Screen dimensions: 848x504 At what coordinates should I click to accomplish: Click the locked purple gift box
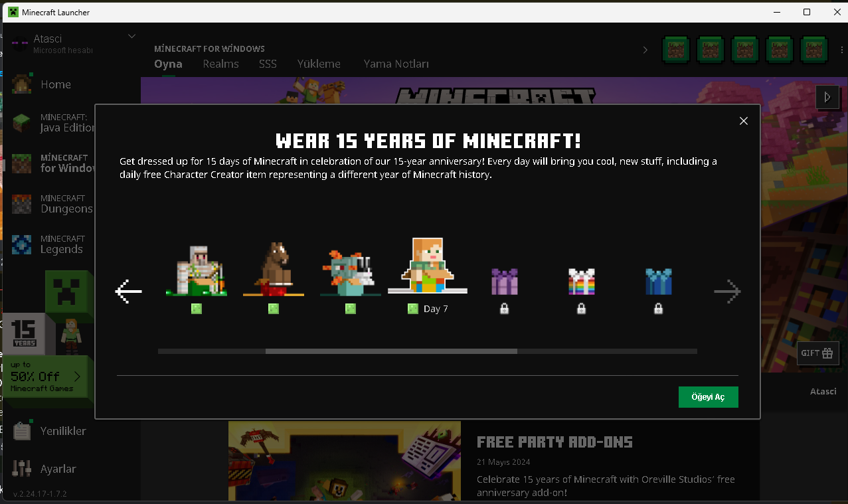(505, 282)
